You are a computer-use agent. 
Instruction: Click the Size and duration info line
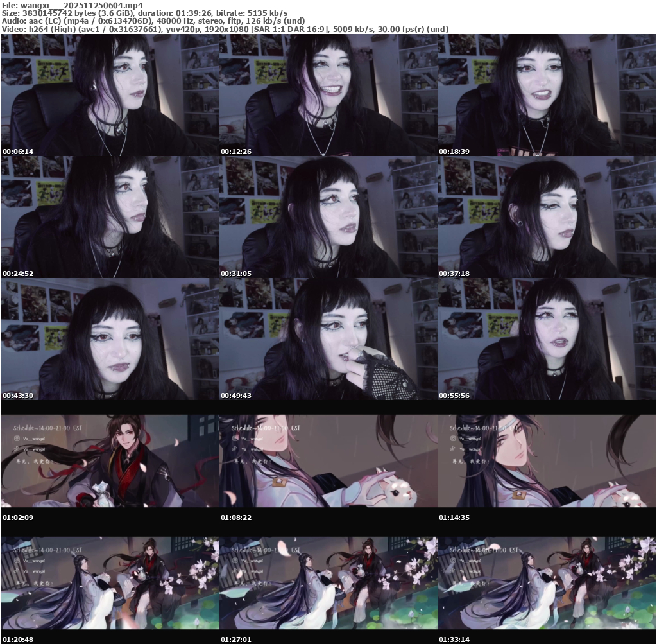click(144, 13)
